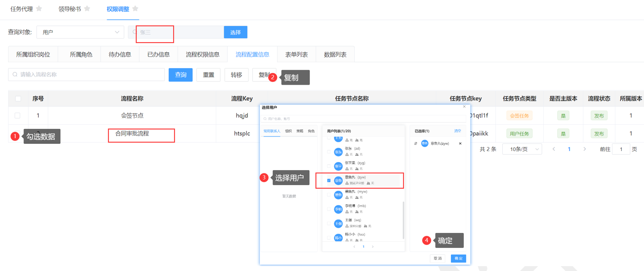Focus the 请输入流程名称 search field
Viewport: 644px width, 271px height.
(x=87, y=75)
